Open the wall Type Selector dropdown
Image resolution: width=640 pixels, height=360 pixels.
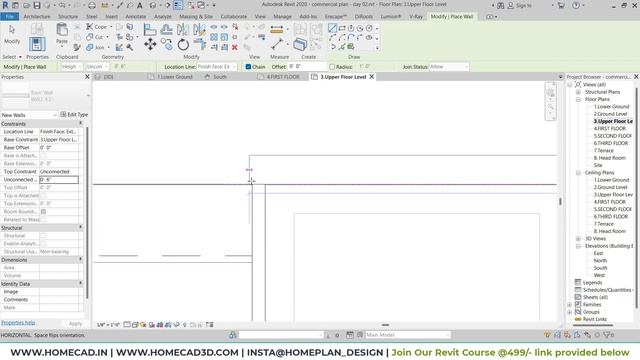(x=45, y=96)
